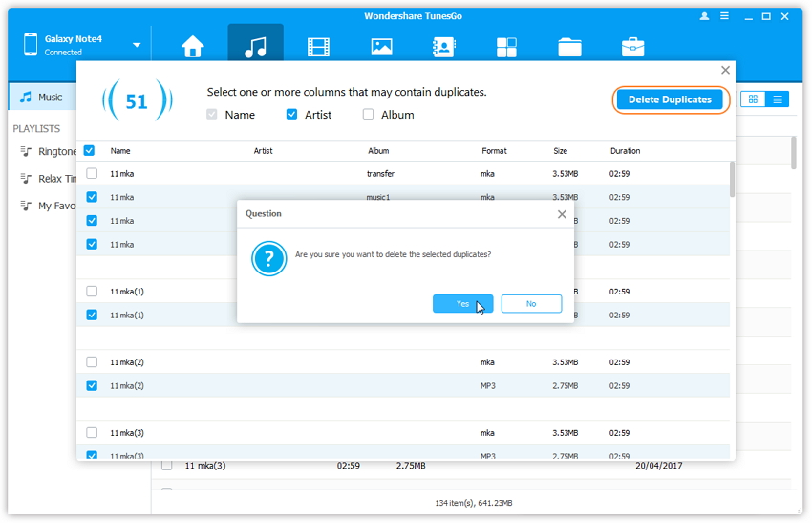Screen dimensions: 812x523
Task: Open the Home tab icon
Action: (x=193, y=46)
